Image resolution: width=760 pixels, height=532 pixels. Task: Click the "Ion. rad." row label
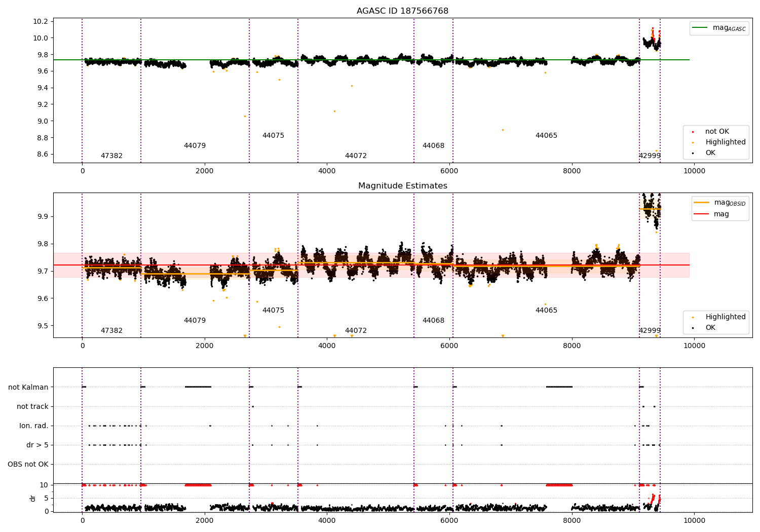[34, 426]
